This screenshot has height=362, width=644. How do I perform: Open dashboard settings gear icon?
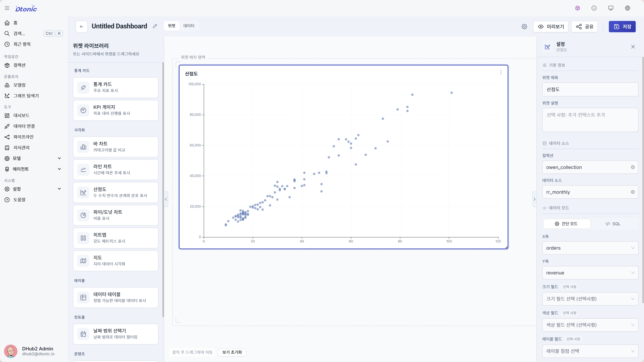coord(524,27)
